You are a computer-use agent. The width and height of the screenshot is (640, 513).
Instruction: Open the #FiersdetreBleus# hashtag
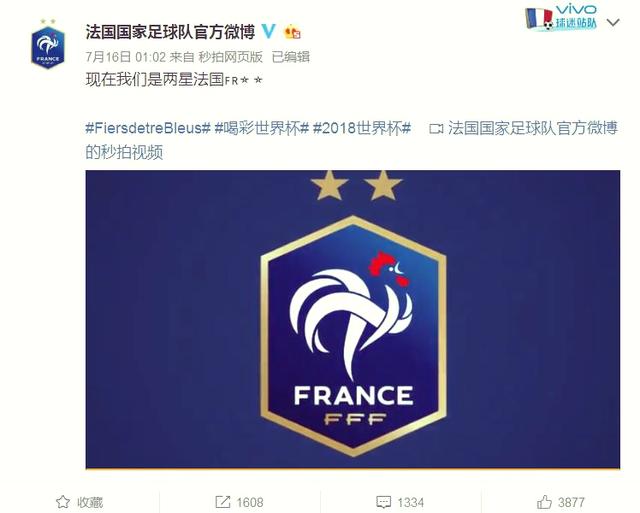click(x=148, y=128)
